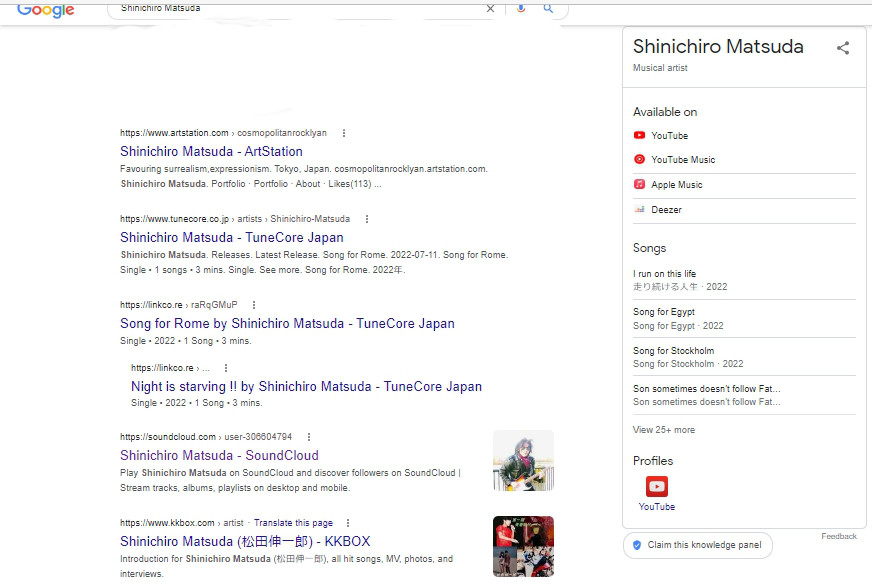Click the Deezer icon
Viewport: 872px width, 586px height.
(640, 209)
